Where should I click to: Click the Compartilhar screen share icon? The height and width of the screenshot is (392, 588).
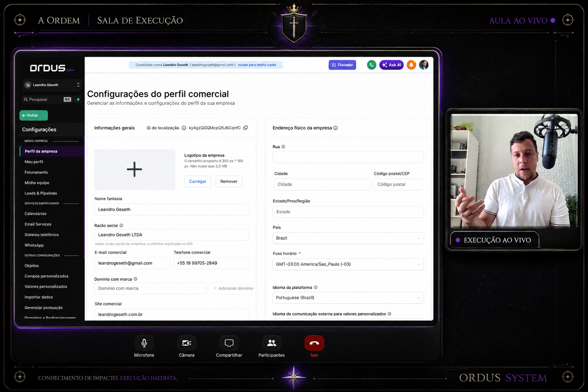click(229, 343)
